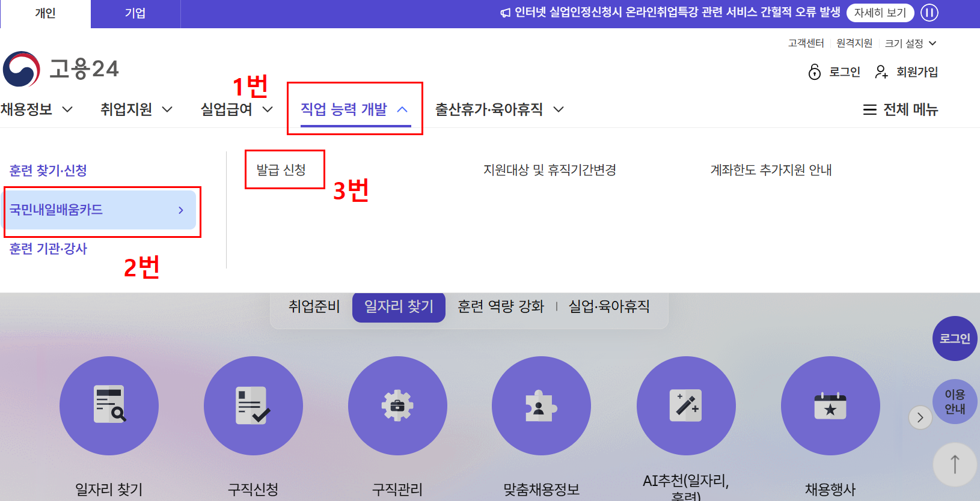Select the 일자리 찾기 tab
980x501 pixels.
(399, 307)
